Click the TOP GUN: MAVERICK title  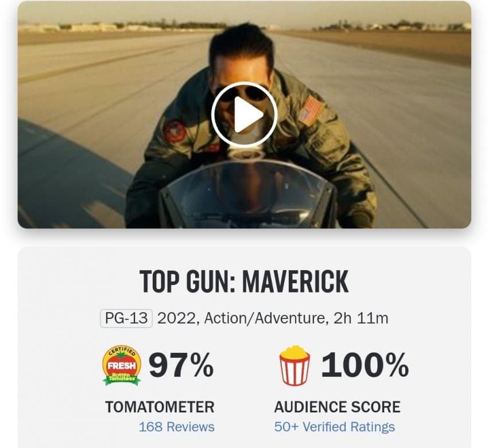244,282
